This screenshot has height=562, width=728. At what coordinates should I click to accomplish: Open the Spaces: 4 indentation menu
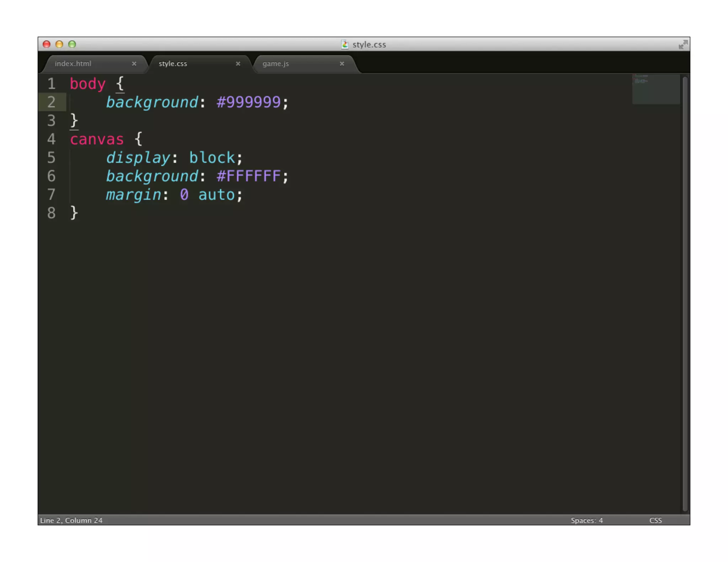(587, 520)
